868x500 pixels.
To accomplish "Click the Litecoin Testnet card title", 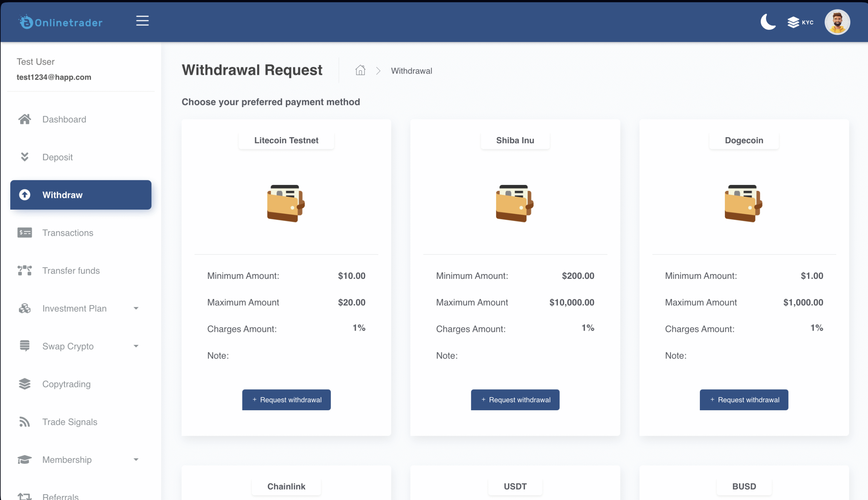I will (286, 140).
